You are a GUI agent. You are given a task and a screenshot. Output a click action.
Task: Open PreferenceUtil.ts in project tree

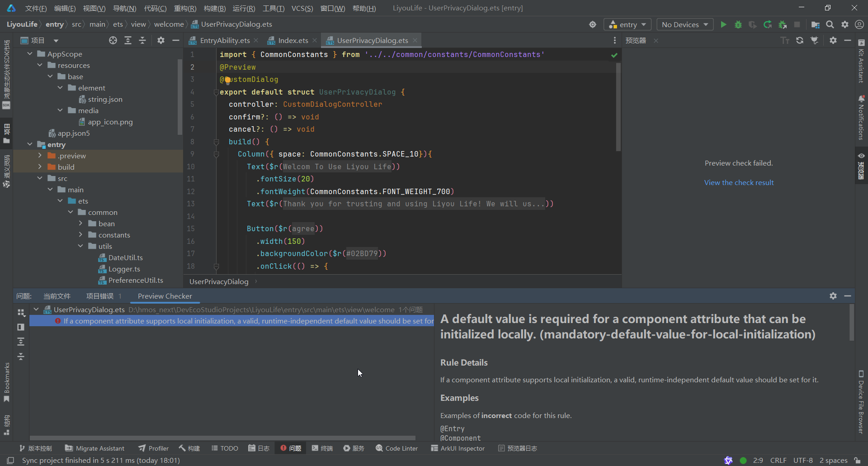[x=136, y=280]
